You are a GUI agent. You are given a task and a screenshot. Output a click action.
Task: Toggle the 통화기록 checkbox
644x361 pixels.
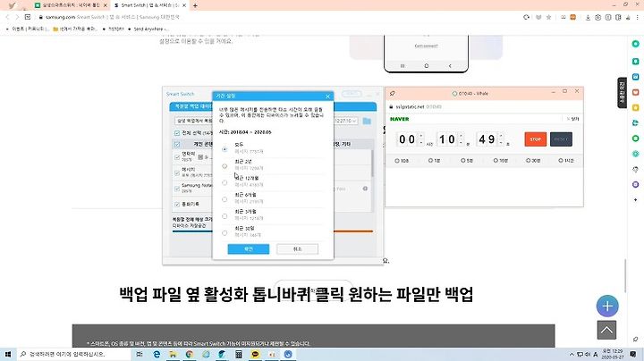point(177,204)
